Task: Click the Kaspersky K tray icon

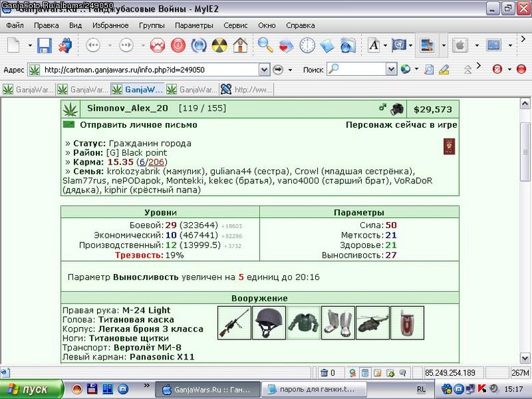Action: (481, 389)
